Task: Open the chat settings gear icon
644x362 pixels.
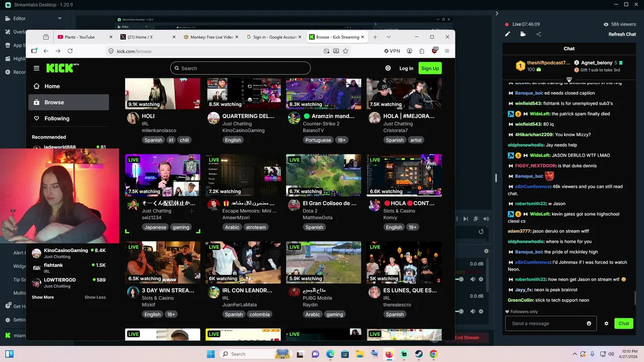Action: tap(606, 323)
